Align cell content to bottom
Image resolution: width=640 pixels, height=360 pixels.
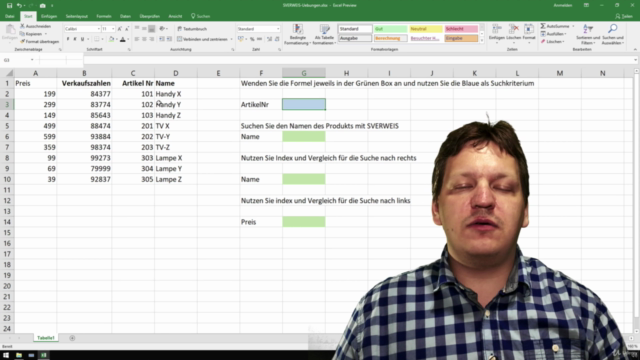click(151, 29)
